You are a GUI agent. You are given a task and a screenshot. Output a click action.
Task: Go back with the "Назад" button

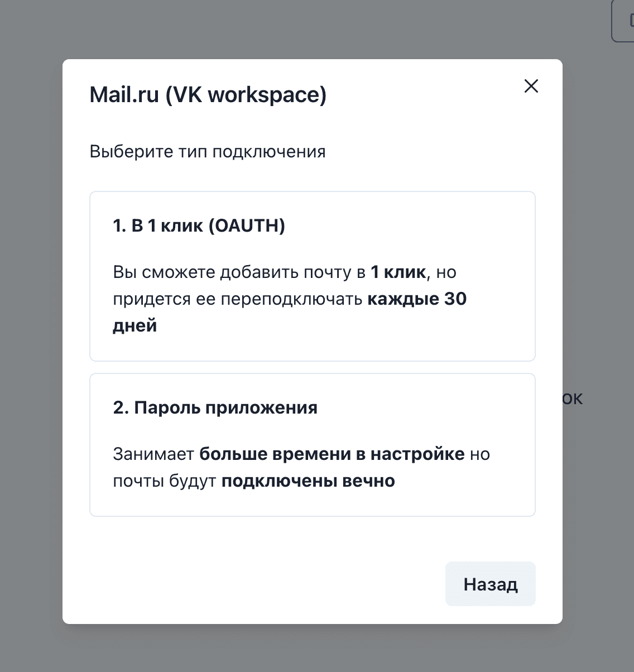pyautogui.click(x=490, y=584)
